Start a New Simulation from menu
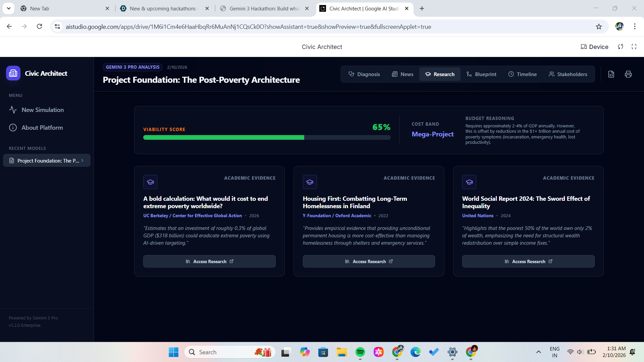The image size is (644, 362). tap(43, 110)
